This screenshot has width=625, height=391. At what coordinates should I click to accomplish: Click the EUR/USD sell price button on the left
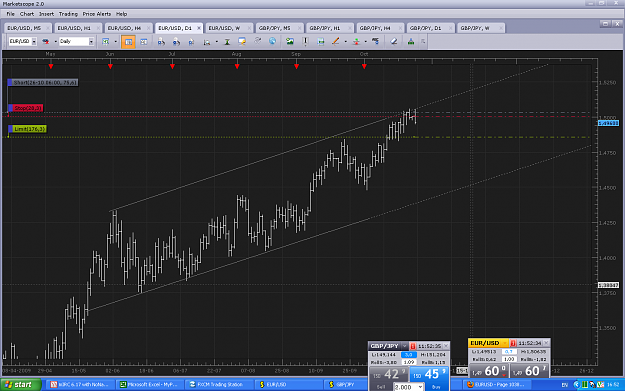click(489, 371)
